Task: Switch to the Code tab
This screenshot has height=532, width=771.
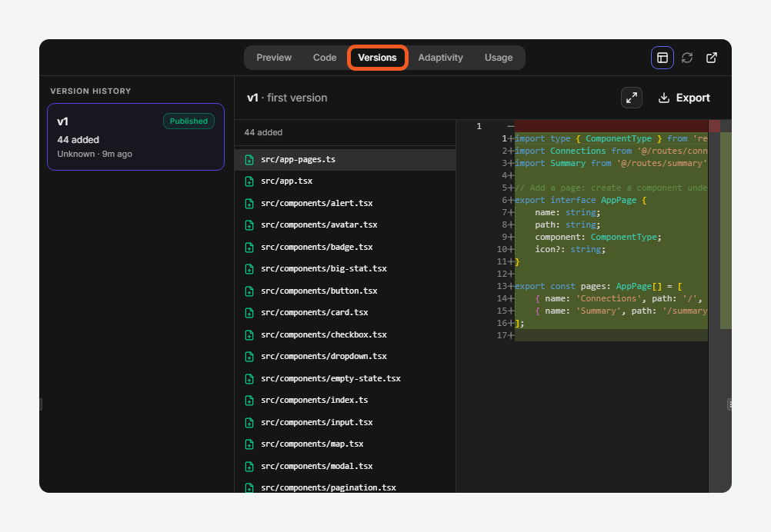Action: [325, 58]
